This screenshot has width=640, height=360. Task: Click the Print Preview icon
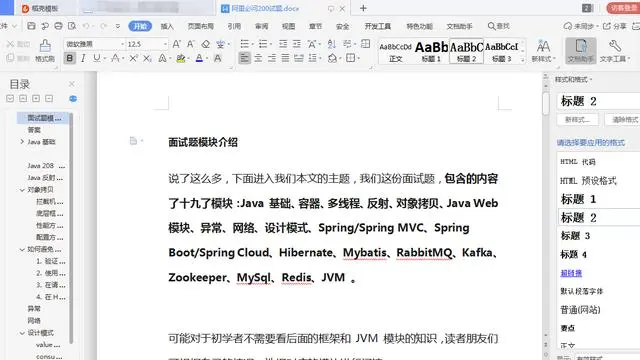click(72, 26)
